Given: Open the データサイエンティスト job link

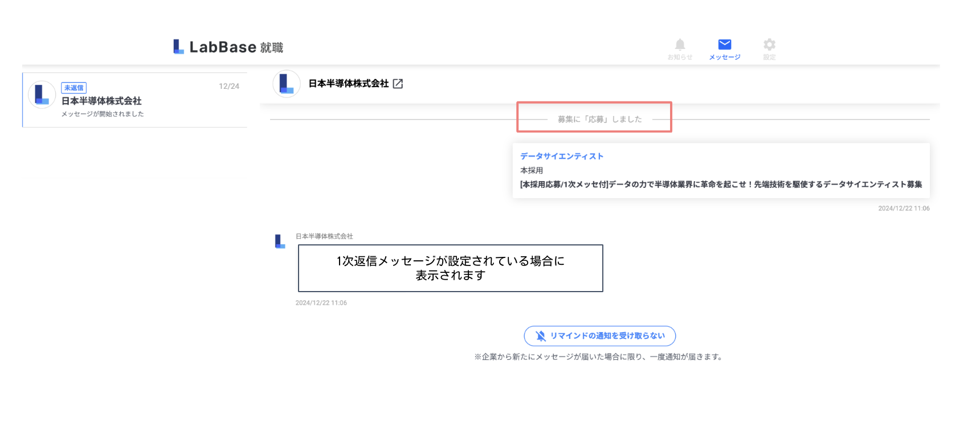Looking at the screenshot, I should [562, 156].
